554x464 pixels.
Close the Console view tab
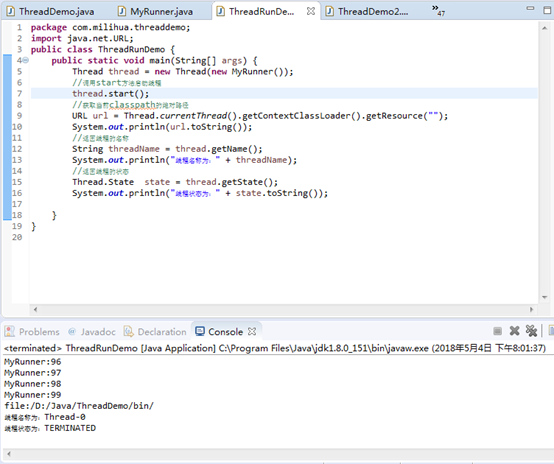252,331
